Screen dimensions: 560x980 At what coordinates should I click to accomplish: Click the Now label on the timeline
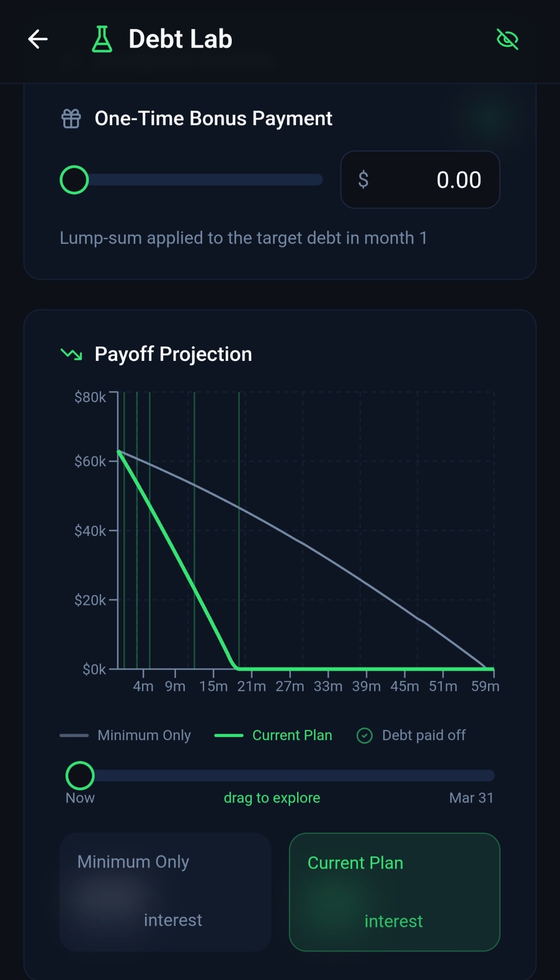pos(80,798)
